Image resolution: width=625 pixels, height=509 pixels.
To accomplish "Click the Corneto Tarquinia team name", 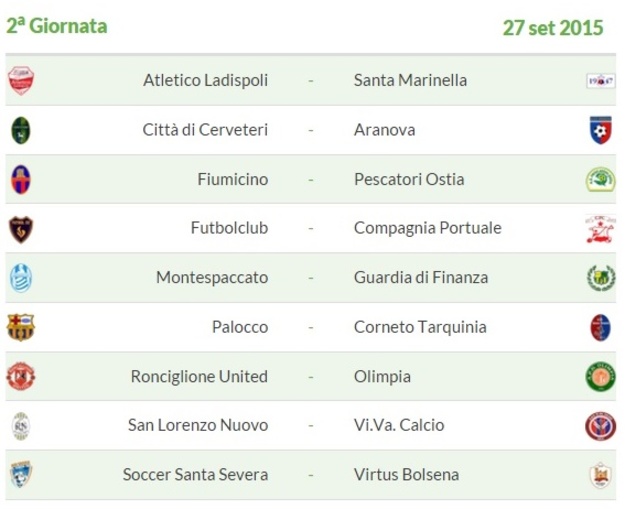I will point(420,327).
